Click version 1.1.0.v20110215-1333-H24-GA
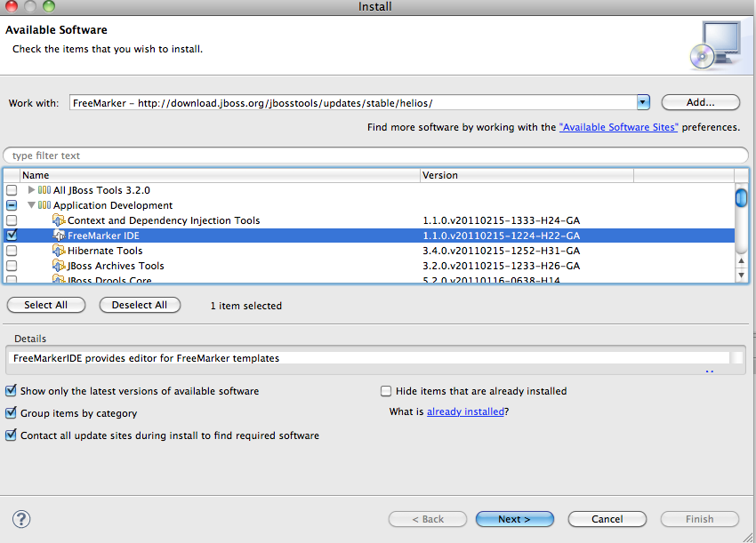The height and width of the screenshot is (543, 756). [502, 220]
